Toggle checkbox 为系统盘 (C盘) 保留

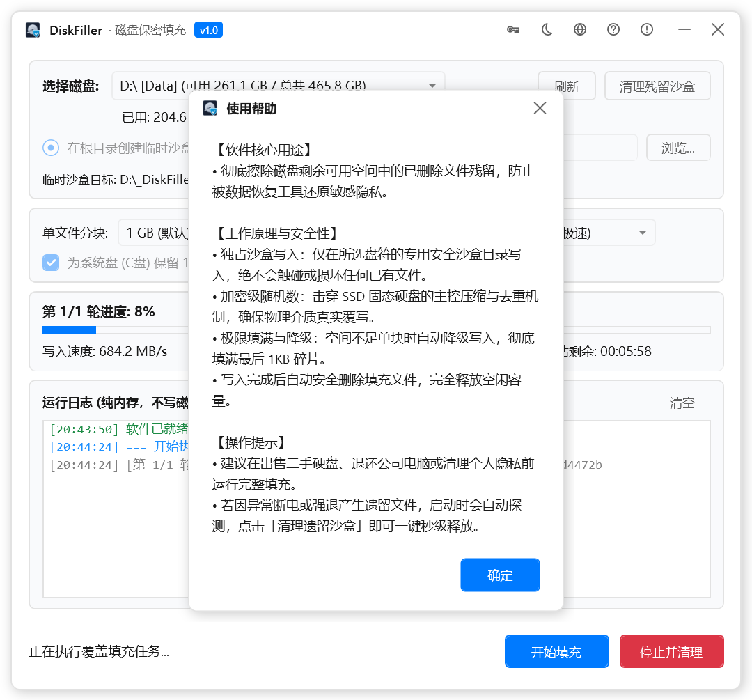coord(51,263)
